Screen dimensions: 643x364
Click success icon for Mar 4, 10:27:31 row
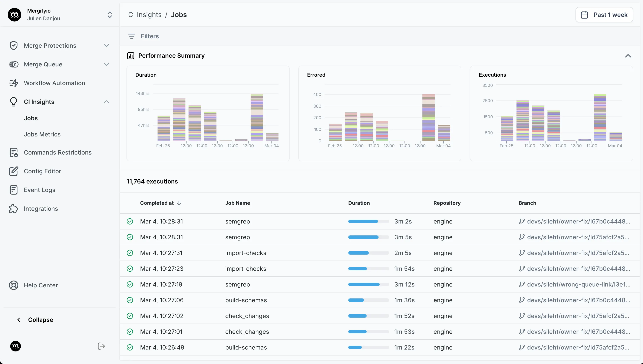(130, 253)
